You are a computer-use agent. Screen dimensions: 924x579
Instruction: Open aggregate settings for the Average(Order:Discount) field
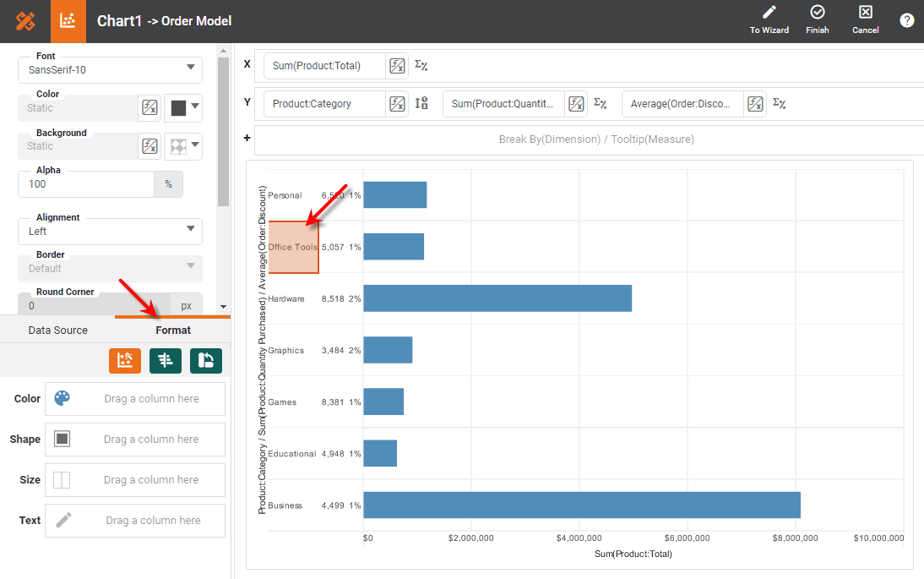[780, 104]
